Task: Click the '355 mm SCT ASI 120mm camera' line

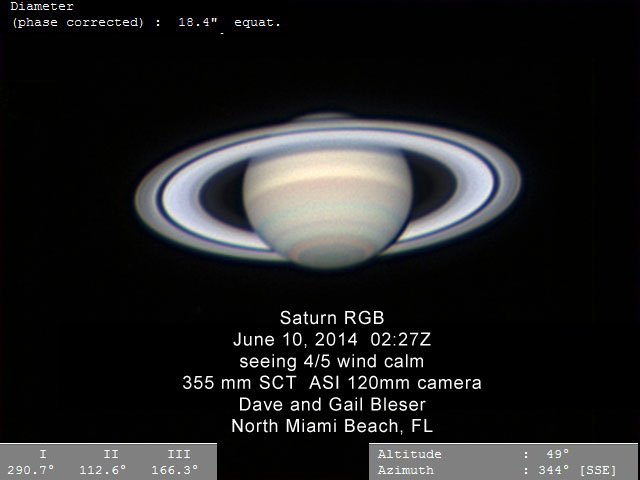Action: click(332, 383)
